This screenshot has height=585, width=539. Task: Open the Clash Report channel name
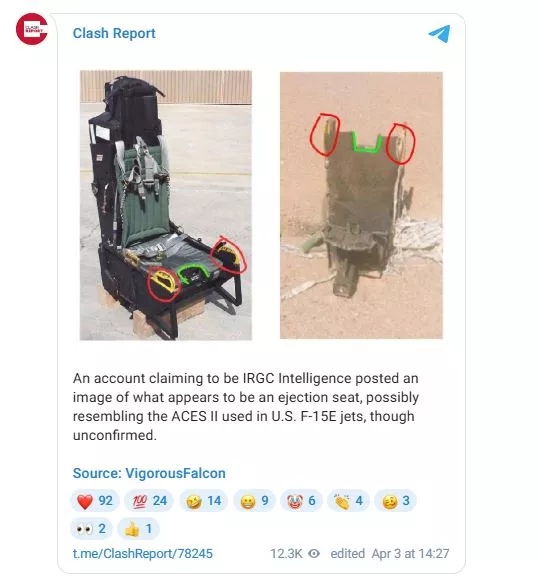pos(114,33)
